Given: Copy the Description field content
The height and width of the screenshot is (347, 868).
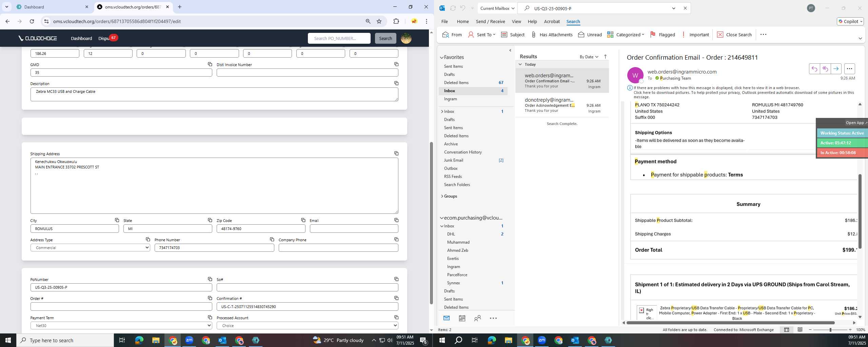Looking at the screenshot, I should 396,83.
